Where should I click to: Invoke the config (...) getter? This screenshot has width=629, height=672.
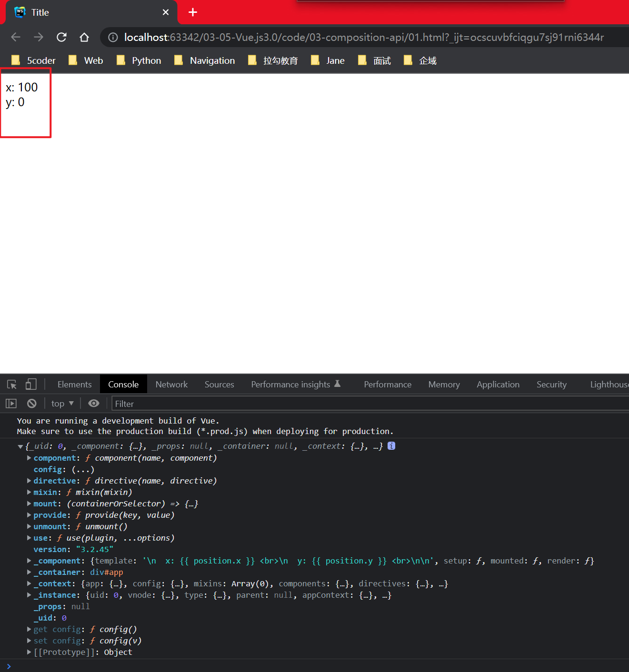(83, 469)
